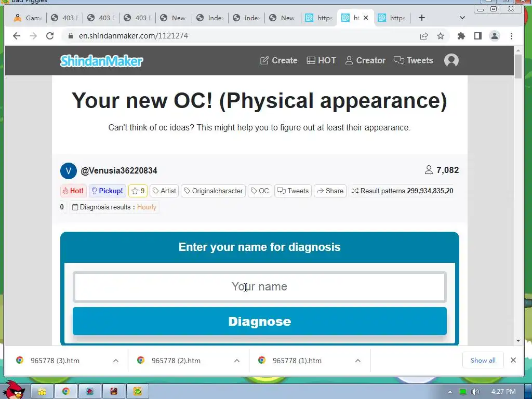This screenshot has width=532, height=399.
Task: Open the Angry Birds start button
Action: [x=14, y=390]
